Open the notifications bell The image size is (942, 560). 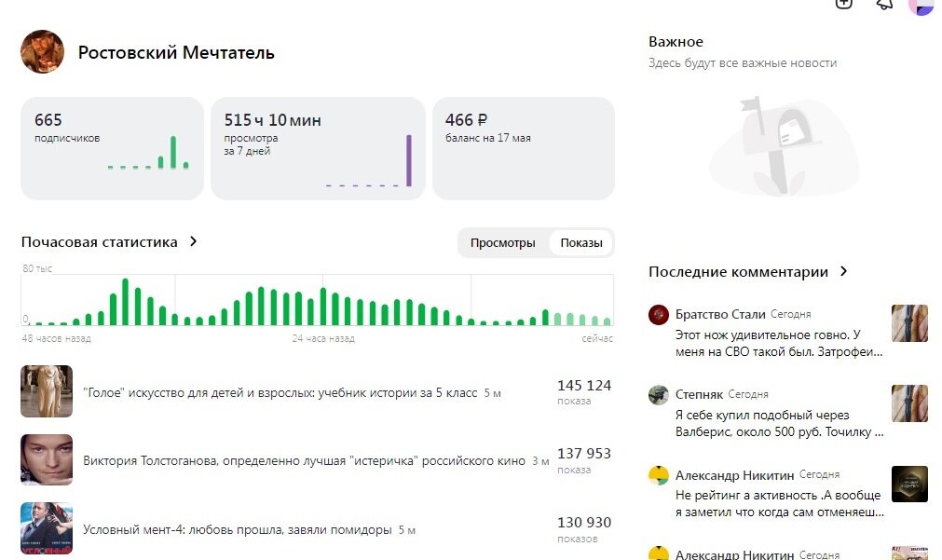(884, 4)
